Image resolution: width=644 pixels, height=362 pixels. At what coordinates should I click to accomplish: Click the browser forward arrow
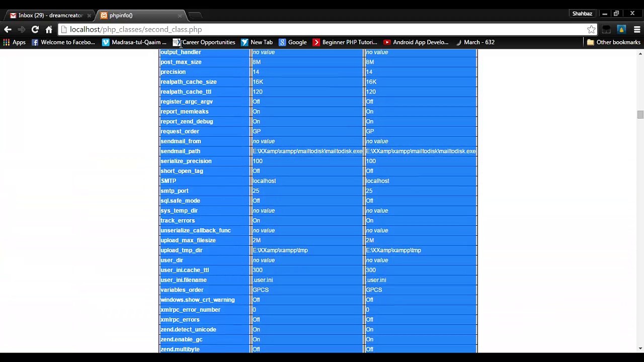[21, 30]
